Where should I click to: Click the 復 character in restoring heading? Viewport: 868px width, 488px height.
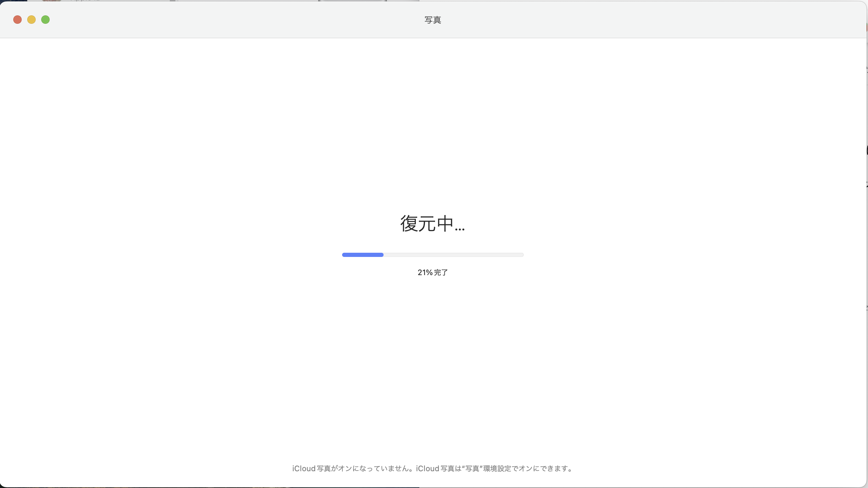pyautogui.click(x=409, y=224)
